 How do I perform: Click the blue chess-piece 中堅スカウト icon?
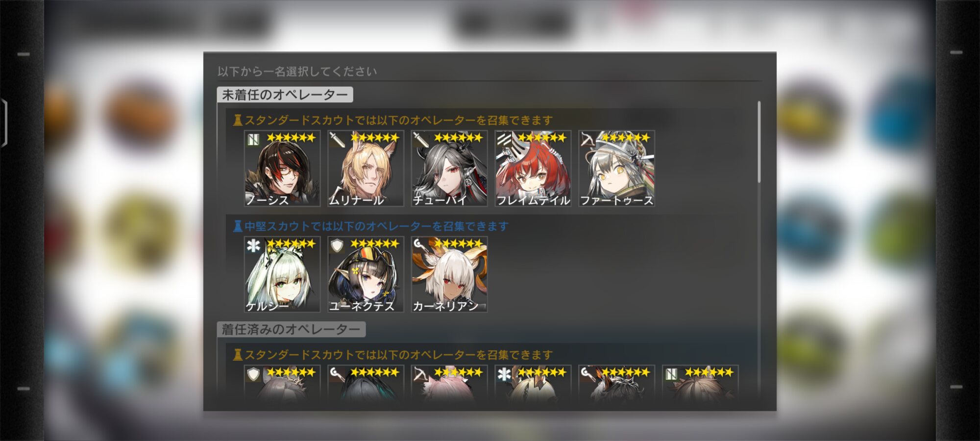[238, 226]
